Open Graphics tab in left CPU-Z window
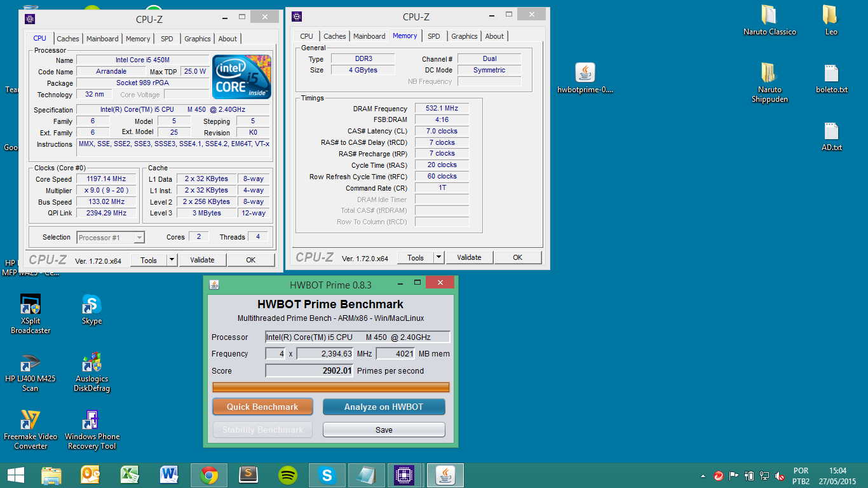 pyautogui.click(x=198, y=39)
